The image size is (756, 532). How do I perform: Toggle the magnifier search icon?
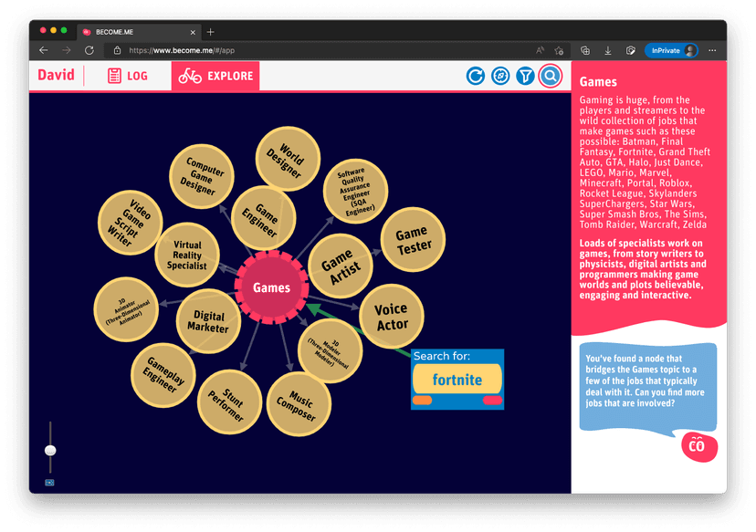[x=550, y=76]
